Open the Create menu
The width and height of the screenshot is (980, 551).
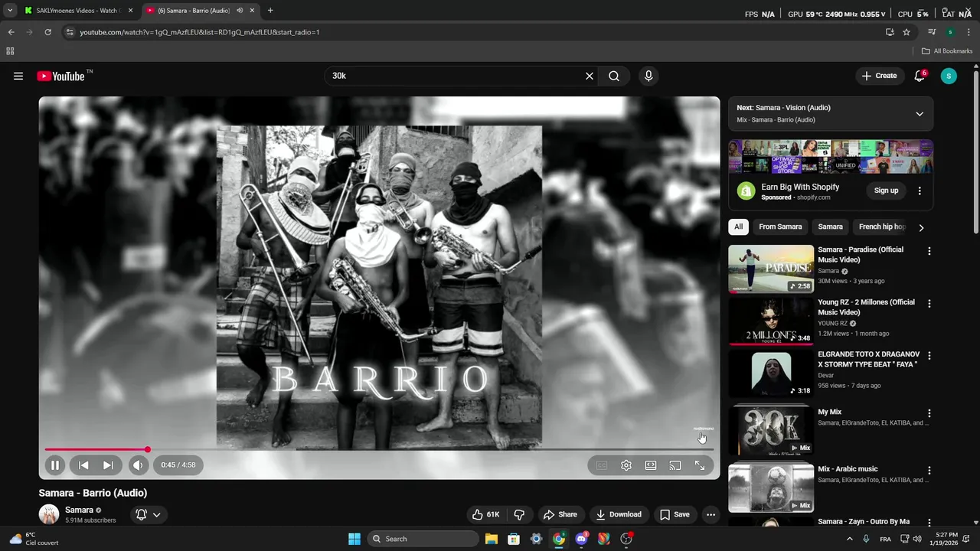tap(879, 76)
